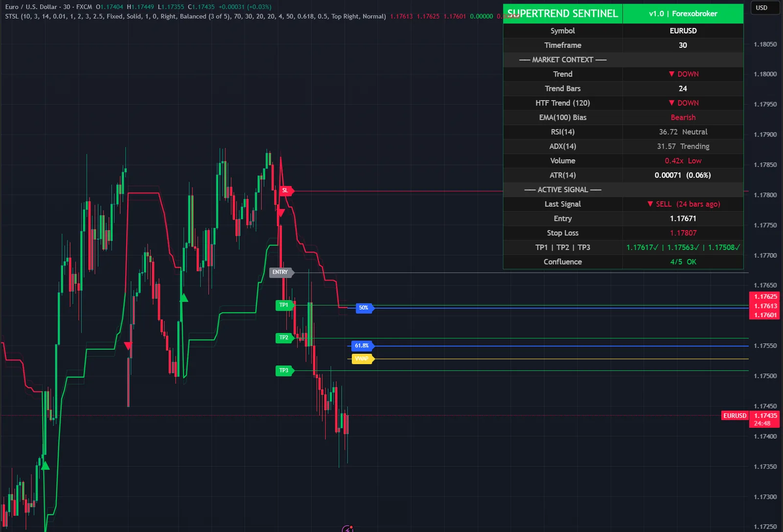Click the green TP2 label
Screen dimensions: 783x532
pyautogui.click(x=285, y=338)
